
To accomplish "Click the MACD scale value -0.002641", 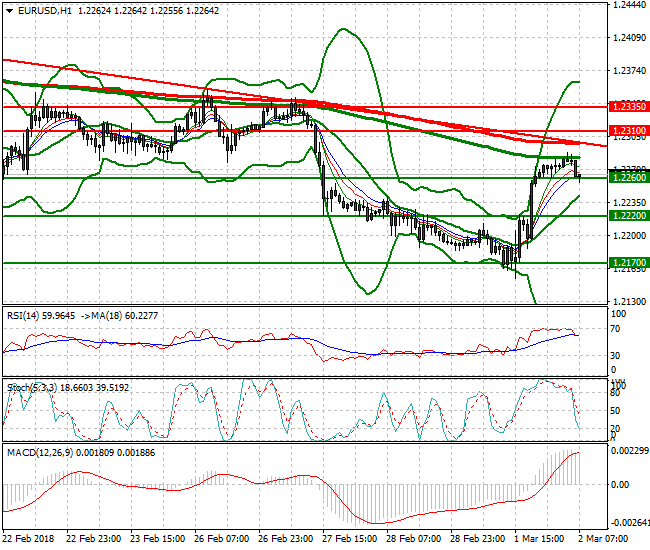I will [629, 522].
